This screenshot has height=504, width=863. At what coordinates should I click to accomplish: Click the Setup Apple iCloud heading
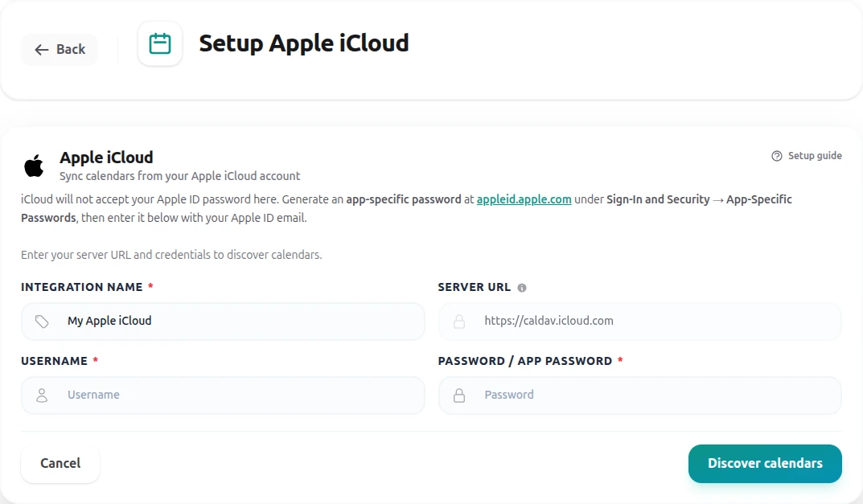pos(304,43)
